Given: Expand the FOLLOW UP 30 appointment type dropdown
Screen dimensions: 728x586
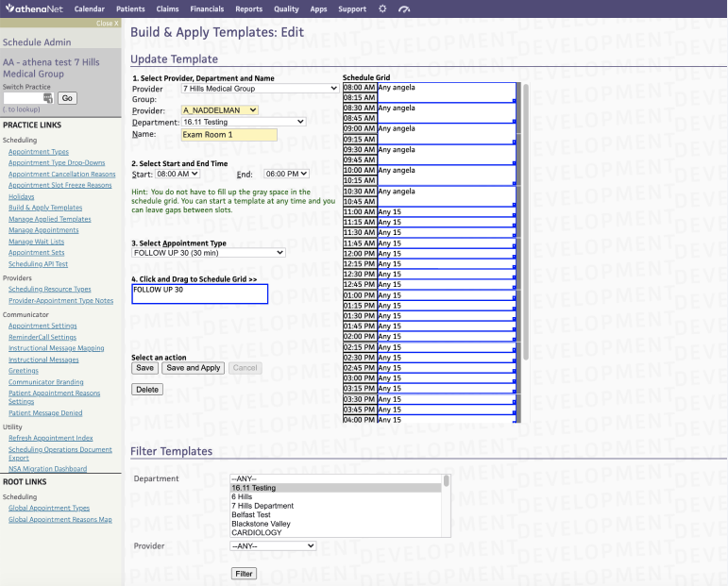Looking at the screenshot, I should [x=209, y=252].
